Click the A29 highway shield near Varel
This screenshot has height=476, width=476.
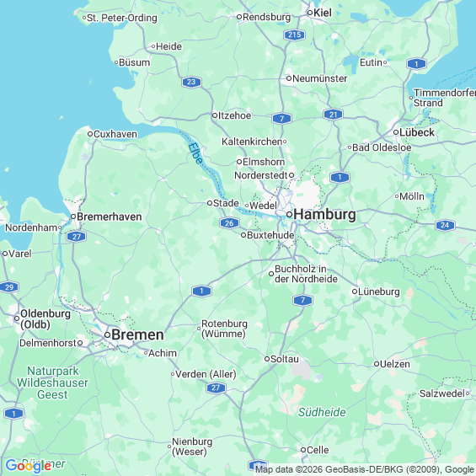[x=9, y=287]
